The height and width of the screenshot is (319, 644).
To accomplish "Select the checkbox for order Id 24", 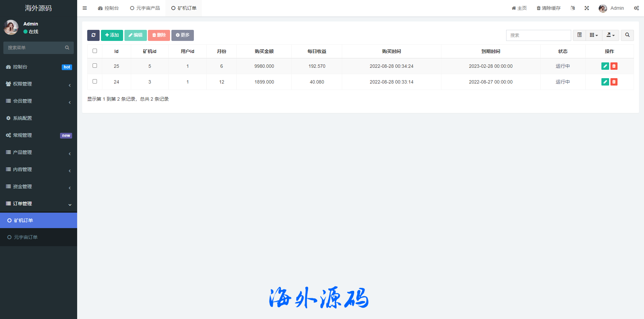I will coord(95,82).
